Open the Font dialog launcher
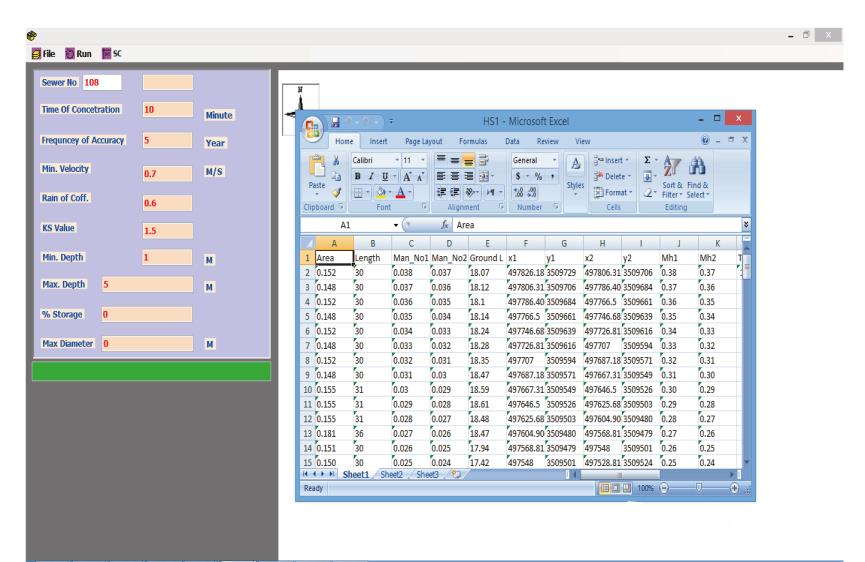The image size is (865, 562). [424, 206]
